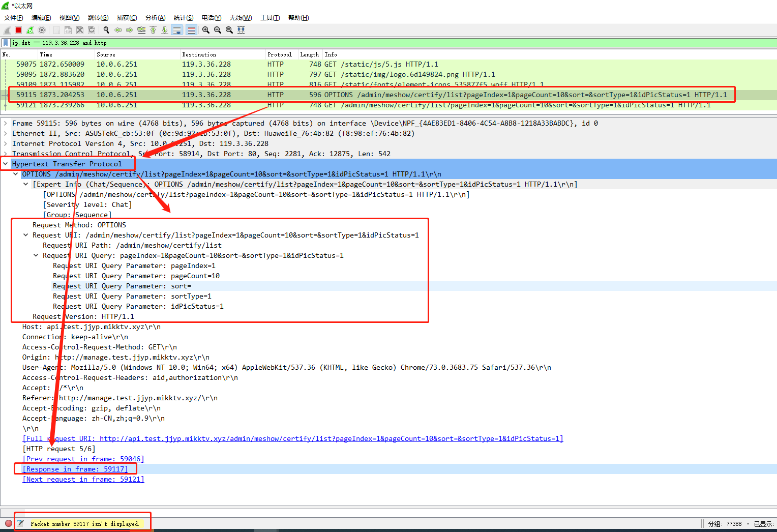Select packet 59115 OPTIONS row
This screenshot has height=532, width=777.
(x=388, y=95)
